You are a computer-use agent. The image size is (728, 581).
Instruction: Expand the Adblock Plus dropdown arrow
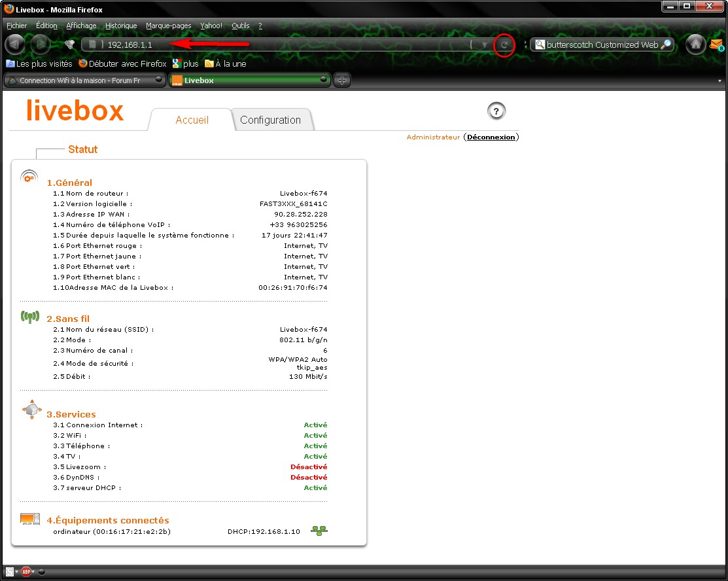pyautogui.click(x=33, y=572)
